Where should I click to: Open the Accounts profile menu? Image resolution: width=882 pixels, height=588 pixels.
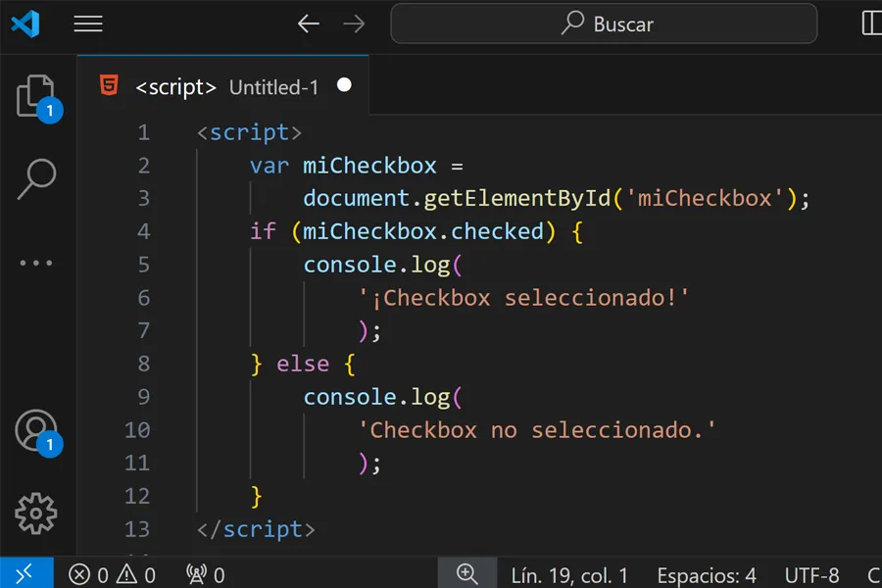point(37,431)
